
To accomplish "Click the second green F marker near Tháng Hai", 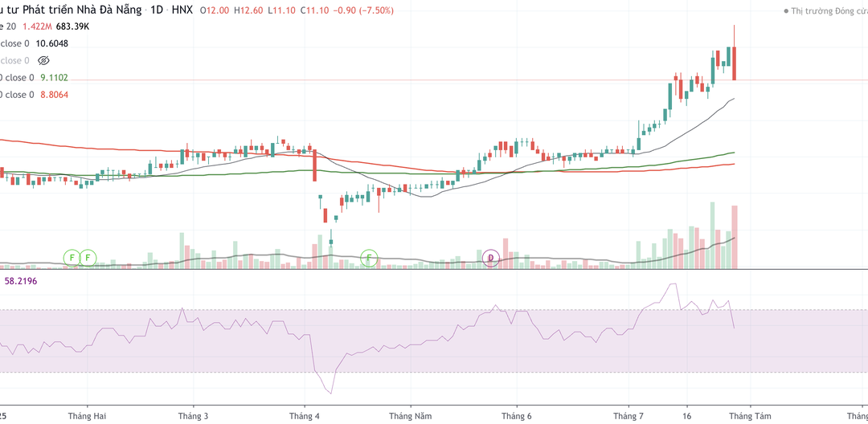I will click(88, 258).
